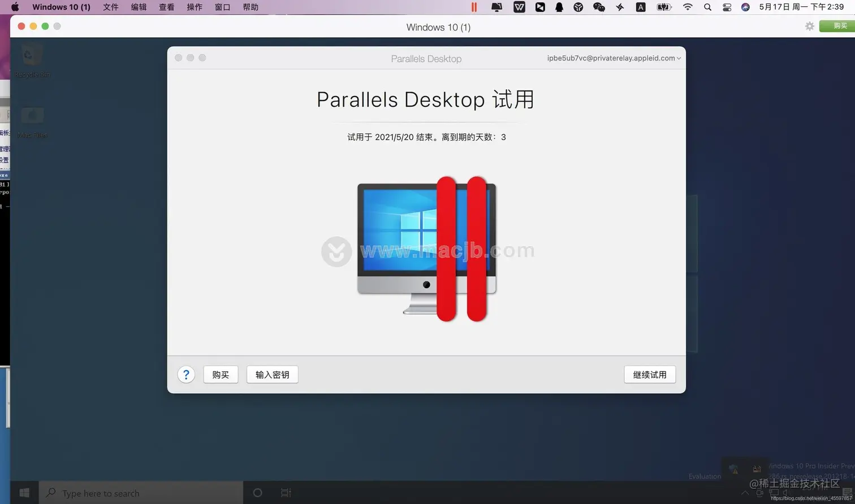Click the date and time in menu bar

tap(801, 7)
